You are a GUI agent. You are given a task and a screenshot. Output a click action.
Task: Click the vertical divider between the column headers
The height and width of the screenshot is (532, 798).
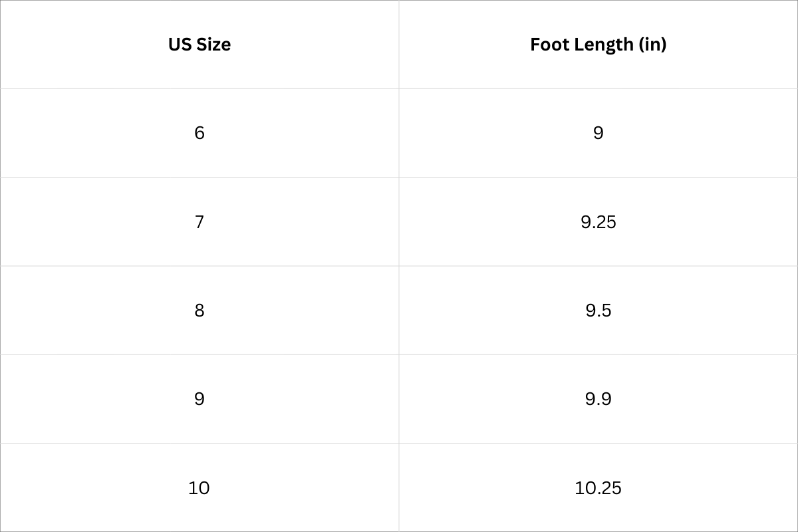pyautogui.click(x=399, y=45)
